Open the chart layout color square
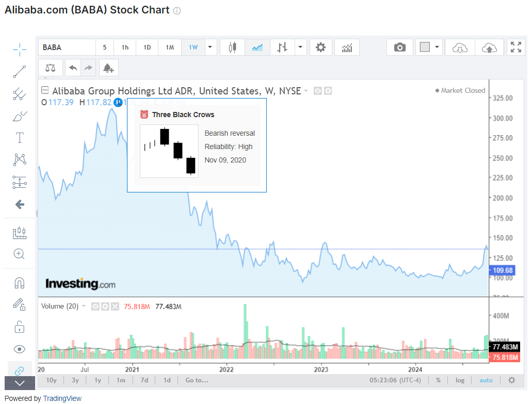 [x=425, y=47]
